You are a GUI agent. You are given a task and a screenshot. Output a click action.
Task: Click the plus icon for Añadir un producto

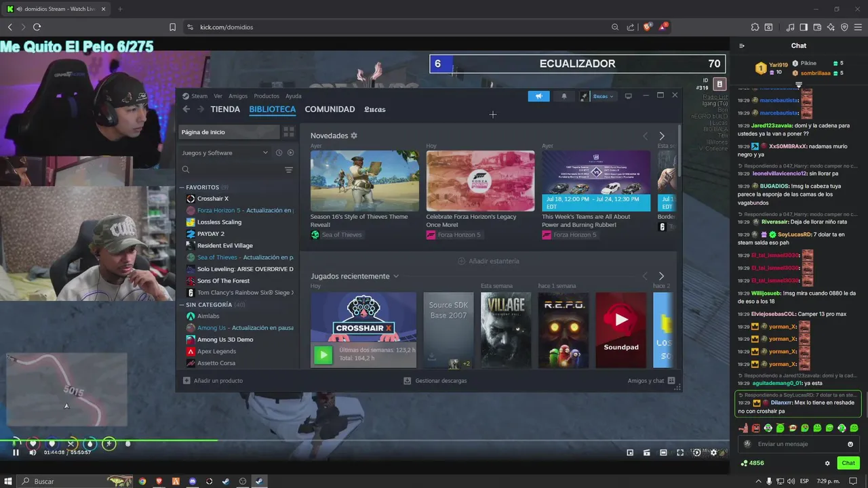[186, 380]
